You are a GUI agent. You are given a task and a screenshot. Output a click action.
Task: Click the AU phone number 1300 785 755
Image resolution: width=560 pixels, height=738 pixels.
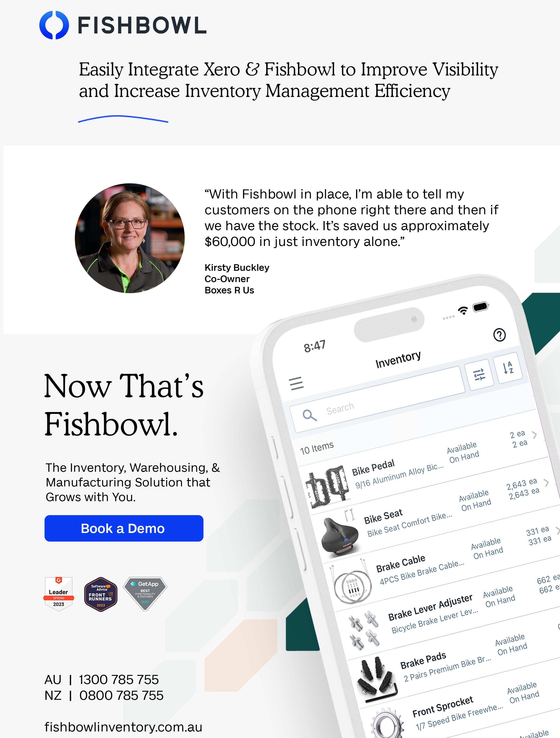pos(119,680)
